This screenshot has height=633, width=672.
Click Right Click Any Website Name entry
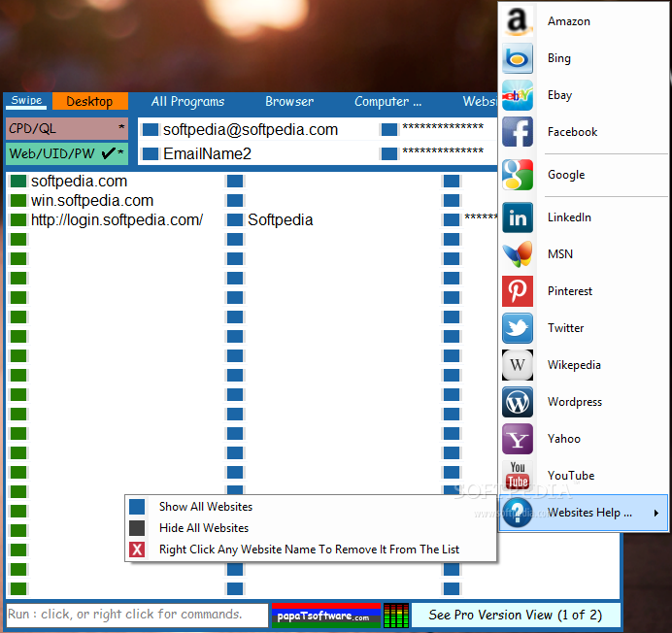point(311,549)
